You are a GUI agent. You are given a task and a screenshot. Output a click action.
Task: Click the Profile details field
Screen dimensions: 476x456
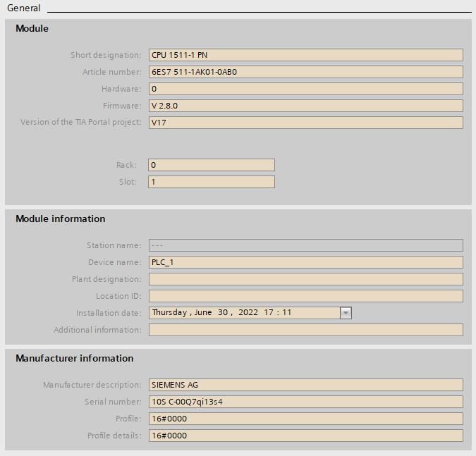[305, 436]
